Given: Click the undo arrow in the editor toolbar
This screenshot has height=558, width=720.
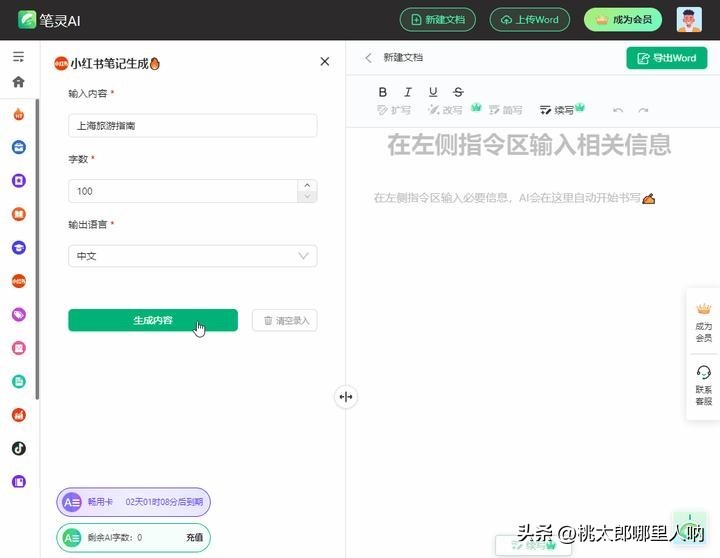Looking at the screenshot, I should (617, 110).
